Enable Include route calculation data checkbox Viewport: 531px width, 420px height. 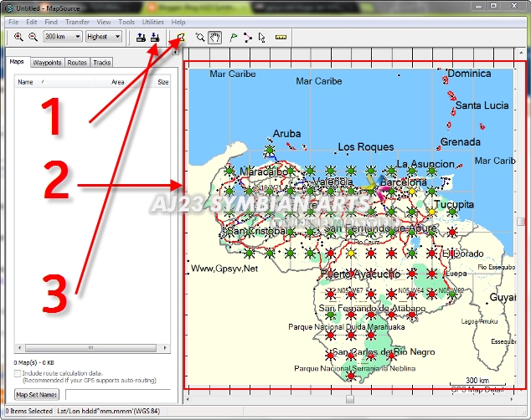coord(18,373)
